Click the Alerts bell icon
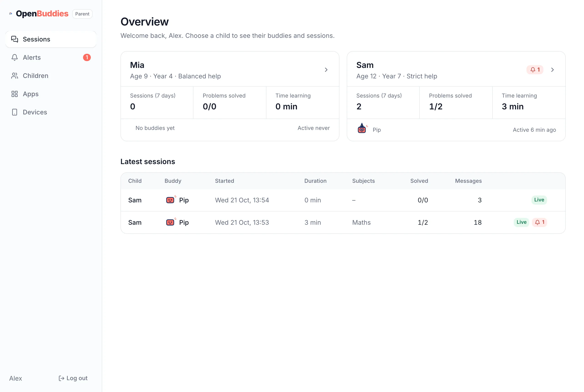584x392 pixels. tap(15, 57)
